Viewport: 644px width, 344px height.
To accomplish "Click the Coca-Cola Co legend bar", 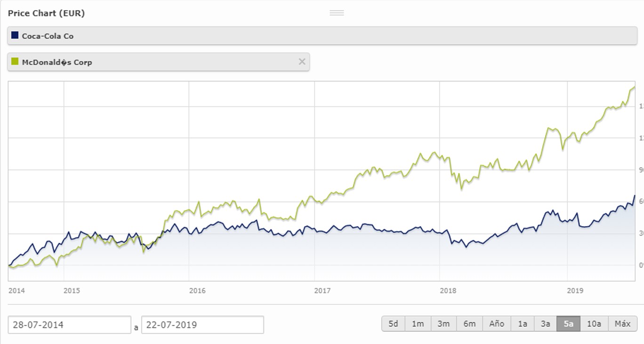I will pyautogui.click(x=322, y=36).
